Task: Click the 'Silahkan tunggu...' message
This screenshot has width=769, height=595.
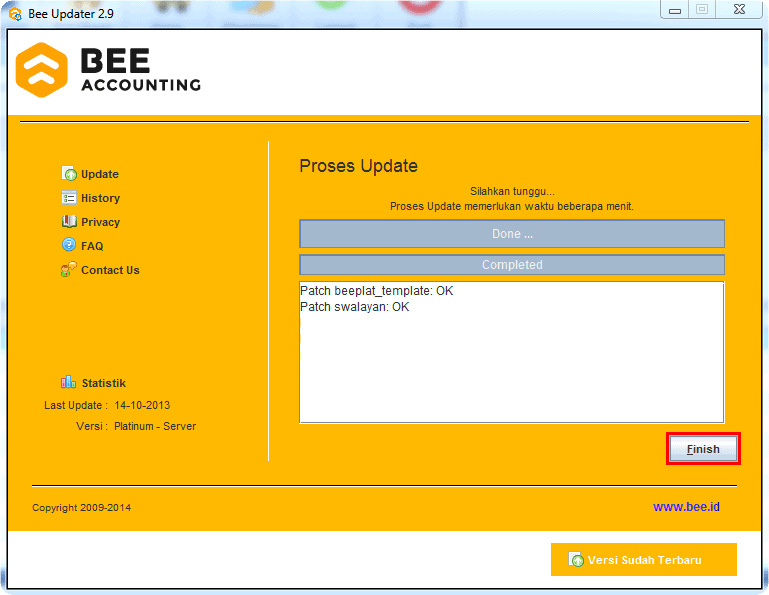Action: coord(512,191)
